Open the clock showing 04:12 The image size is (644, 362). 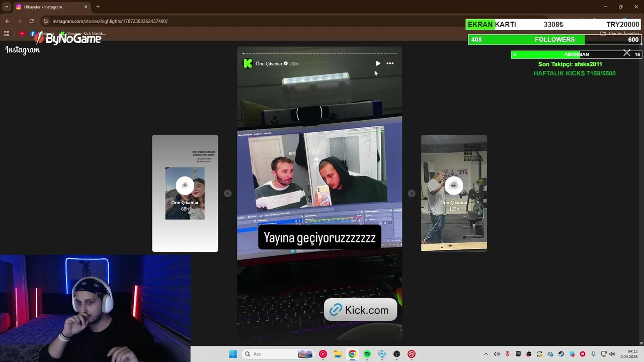(x=629, y=354)
